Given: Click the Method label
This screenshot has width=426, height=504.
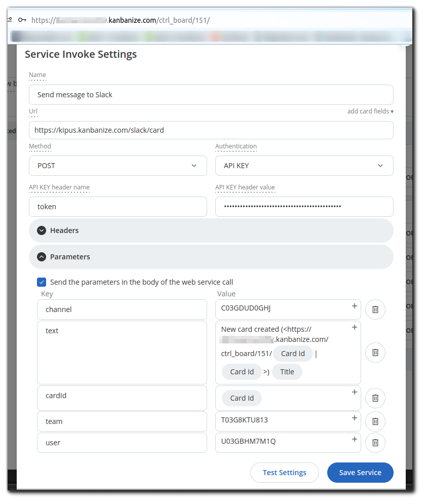Looking at the screenshot, I should (x=40, y=146).
